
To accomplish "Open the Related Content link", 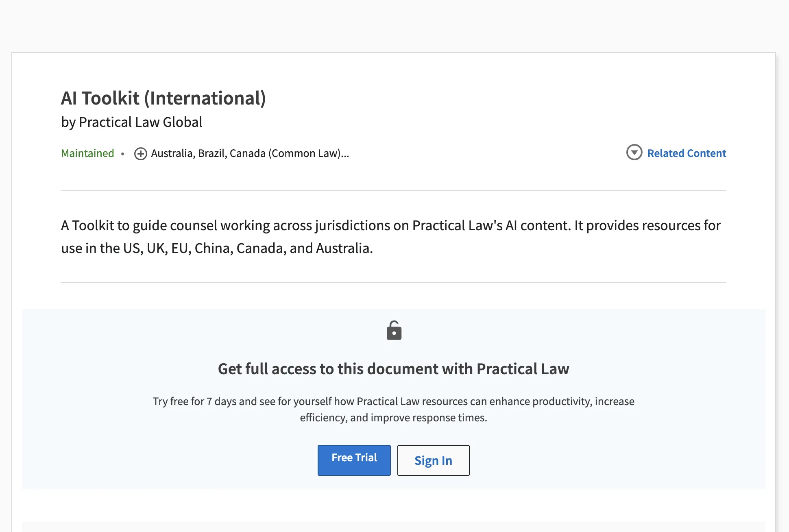I will pos(686,153).
